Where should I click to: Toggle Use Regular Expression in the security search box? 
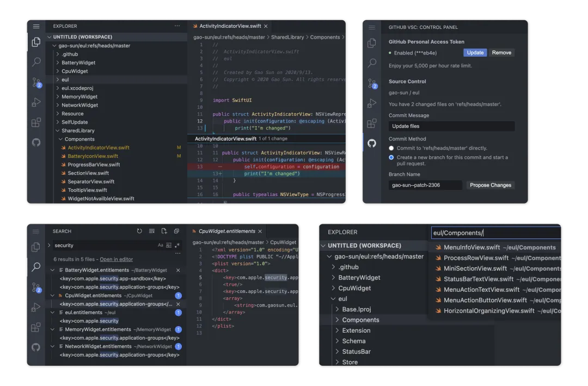pyautogui.click(x=177, y=246)
